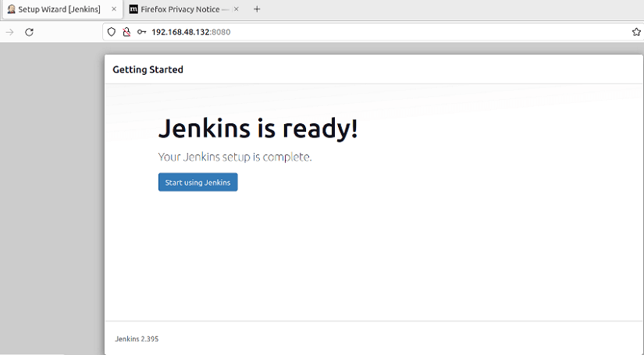Viewport: 644px width, 355px height.
Task: Close the Setup Wizard [Jenkins] tab
Action: 114,9
